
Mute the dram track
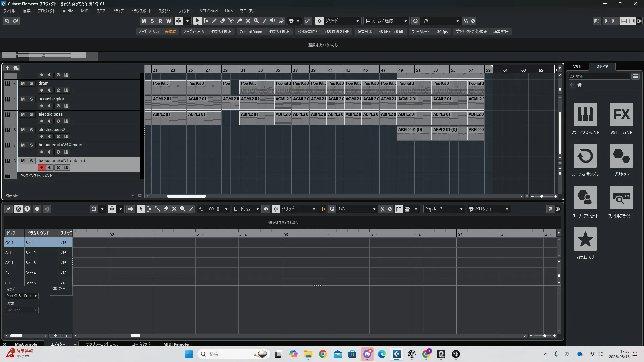coord(23,83)
